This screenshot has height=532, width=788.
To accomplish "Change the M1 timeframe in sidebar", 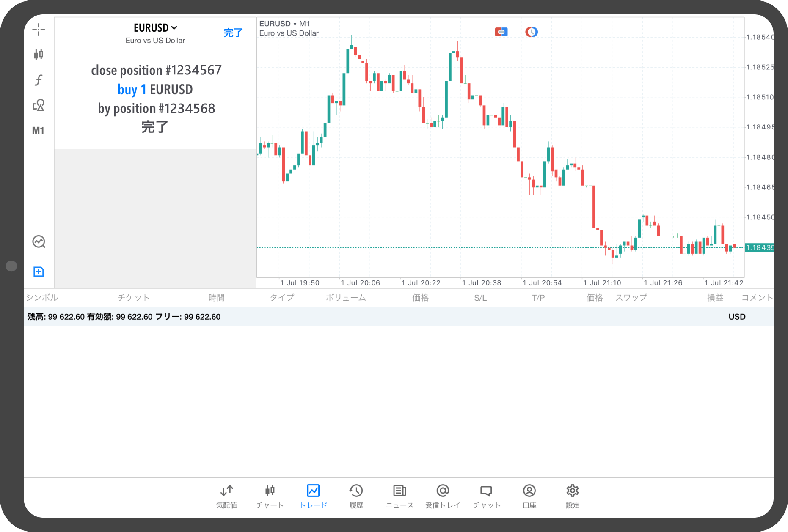I will (38, 131).
